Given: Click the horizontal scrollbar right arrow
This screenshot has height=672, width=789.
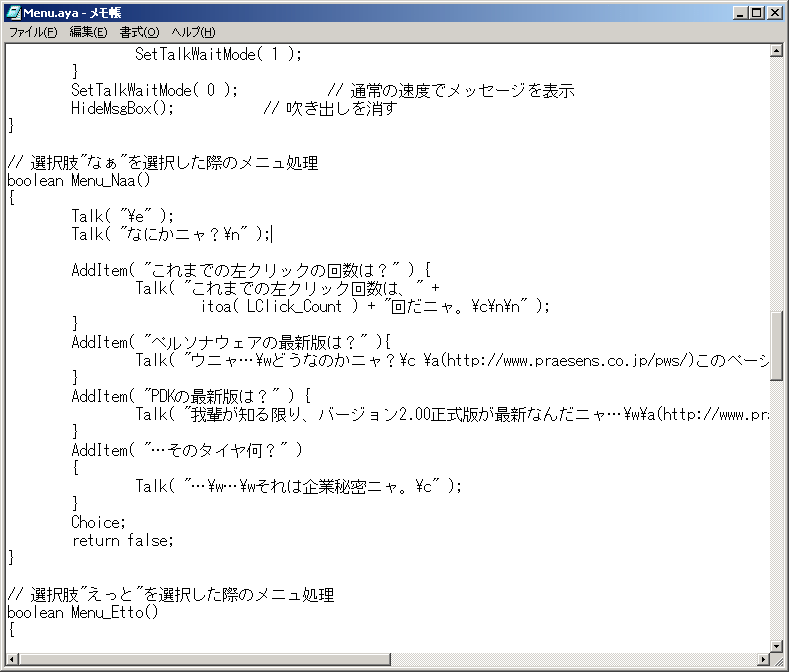Looking at the screenshot, I should pyautogui.click(x=764, y=659).
